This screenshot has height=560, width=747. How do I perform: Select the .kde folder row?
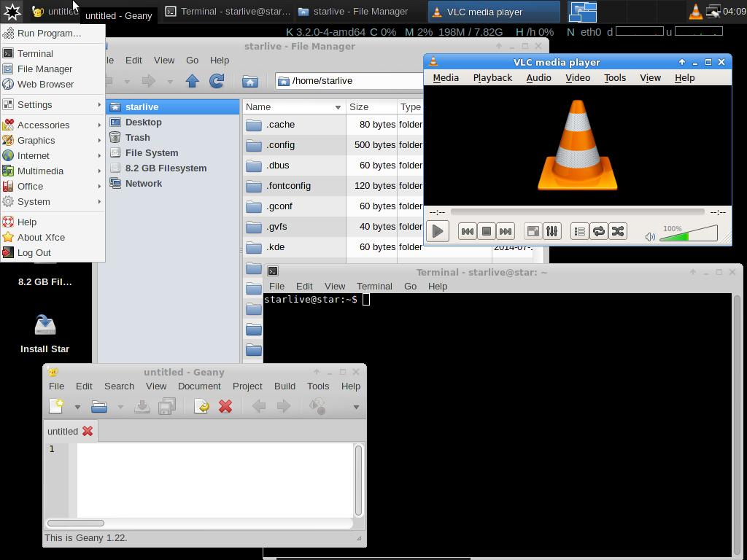click(333, 246)
